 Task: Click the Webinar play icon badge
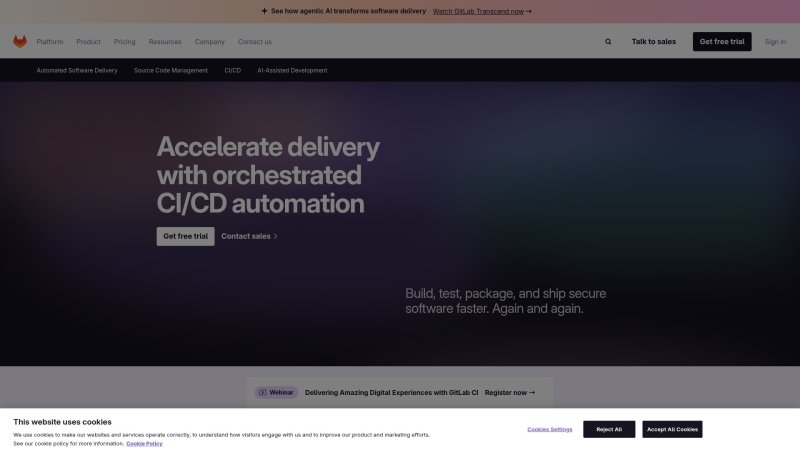coord(276,392)
